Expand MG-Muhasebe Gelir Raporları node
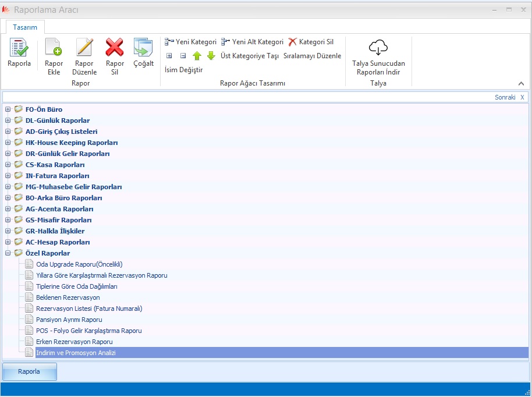The width and height of the screenshot is (532, 397). pos(8,187)
